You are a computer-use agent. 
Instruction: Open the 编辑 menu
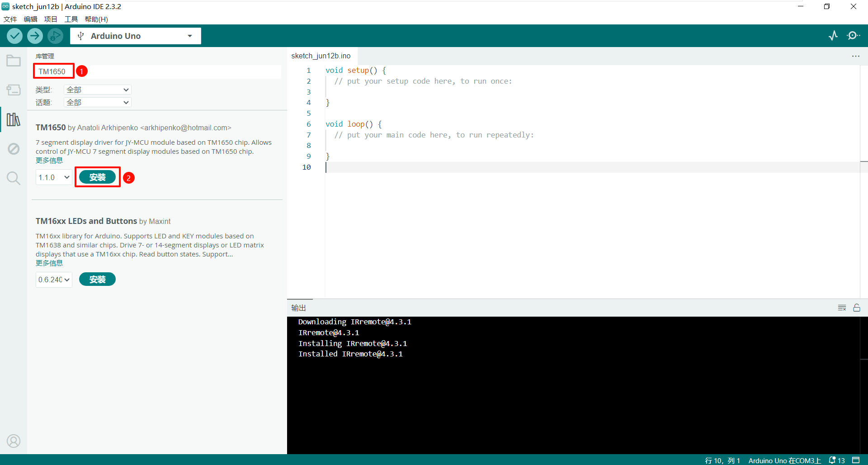point(30,19)
